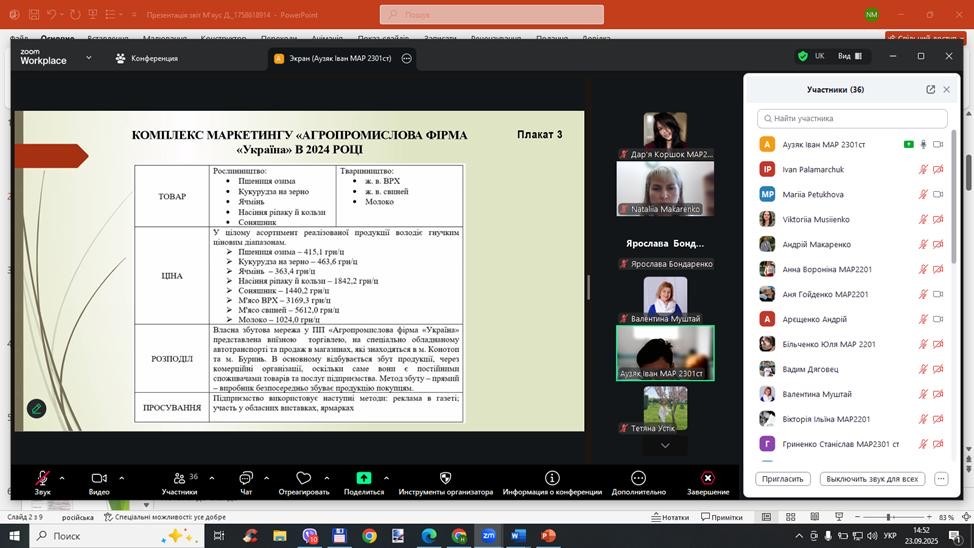Open the Чат chat panel
This screenshot has width=974, height=548.
tap(246, 478)
